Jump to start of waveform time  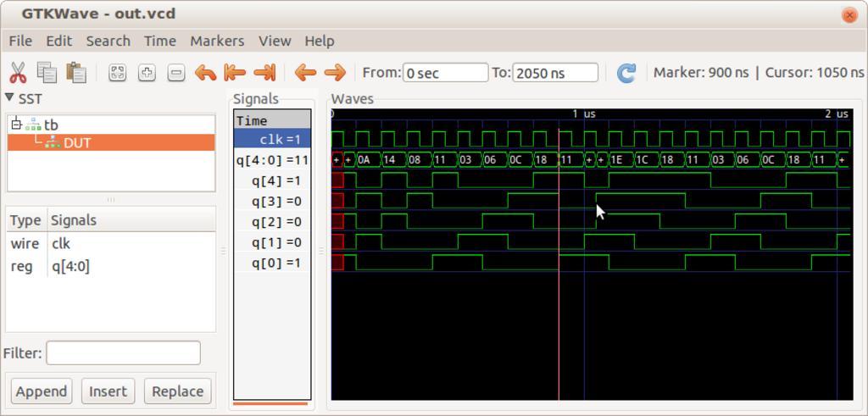click(235, 73)
